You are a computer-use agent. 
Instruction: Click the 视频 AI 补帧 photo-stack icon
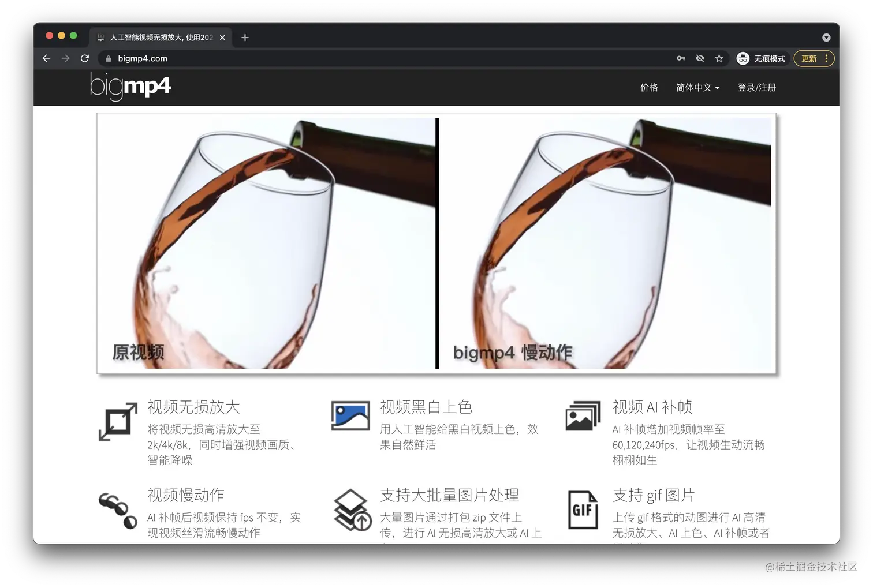(x=582, y=414)
